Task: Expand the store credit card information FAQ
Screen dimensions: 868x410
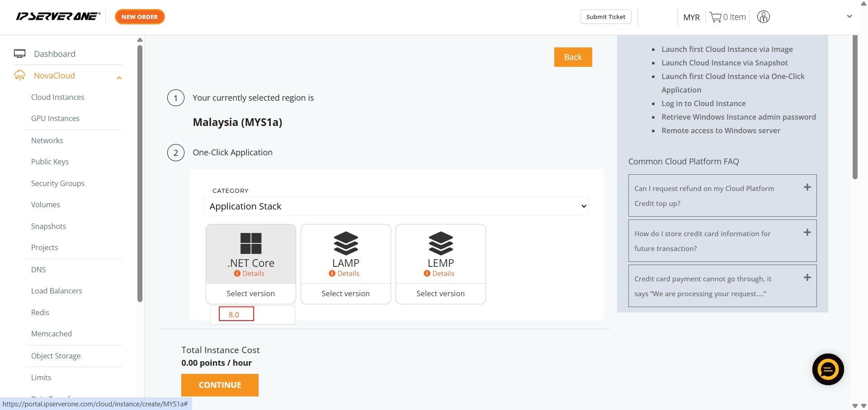Action: pos(807,233)
